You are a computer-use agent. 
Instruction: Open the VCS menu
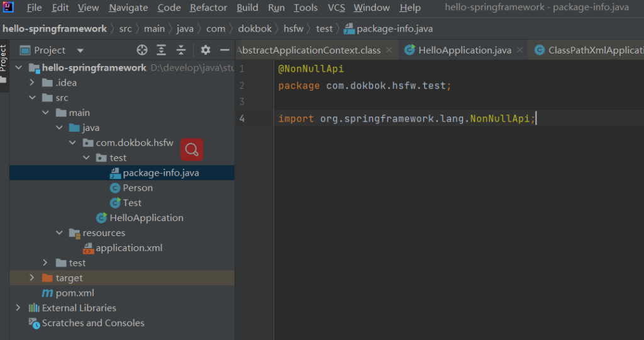[x=336, y=8]
